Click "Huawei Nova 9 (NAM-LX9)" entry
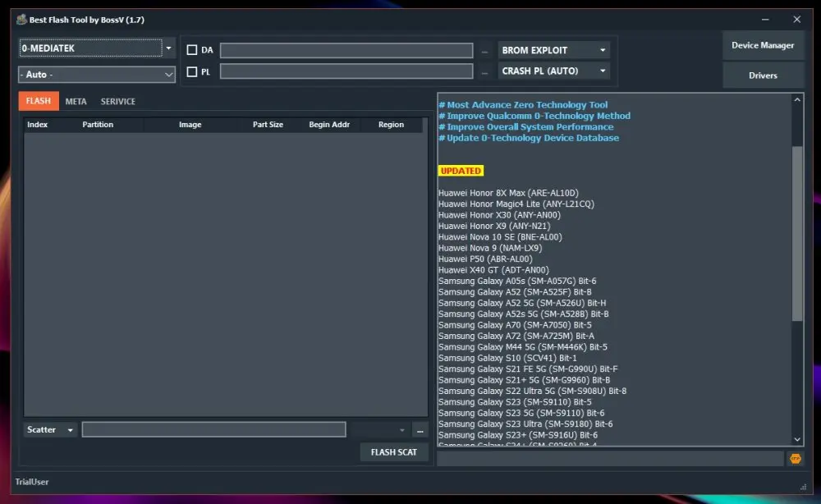The height and width of the screenshot is (504, 821). [x=490, y=248]
